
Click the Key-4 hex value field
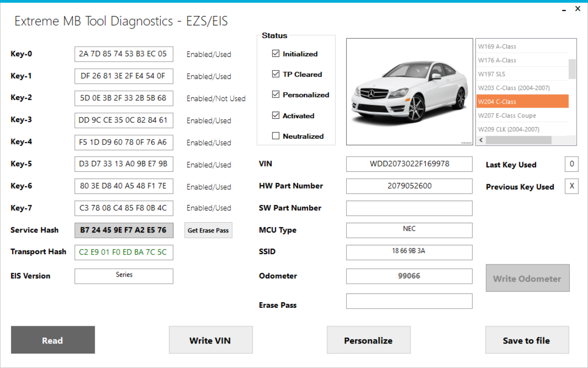124,142
